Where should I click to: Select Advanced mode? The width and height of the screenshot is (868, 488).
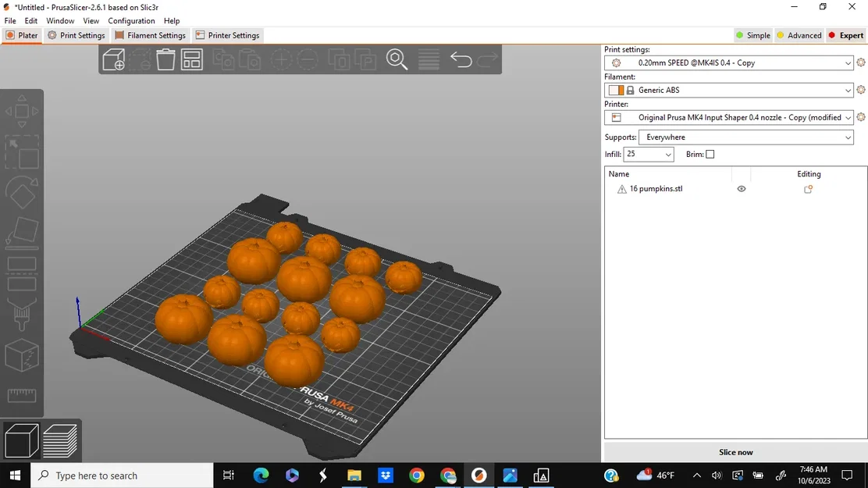point(799,35)
